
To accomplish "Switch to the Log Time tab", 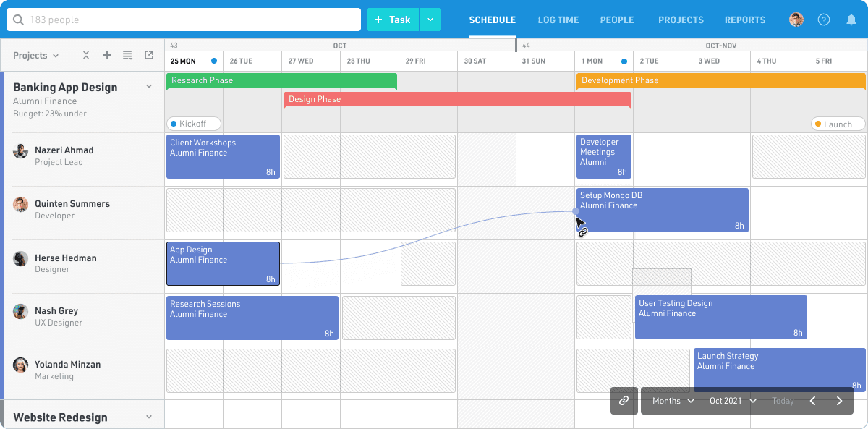I will pyautogui.click(x=558, y=20).
